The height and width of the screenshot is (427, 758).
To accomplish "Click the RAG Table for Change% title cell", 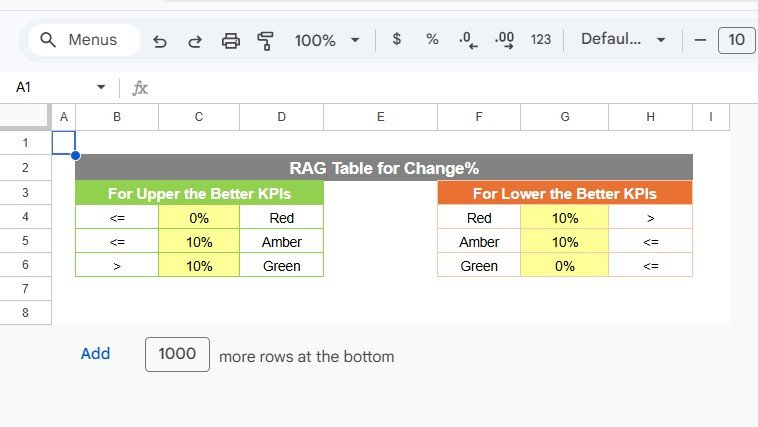I will coord(383,168).
